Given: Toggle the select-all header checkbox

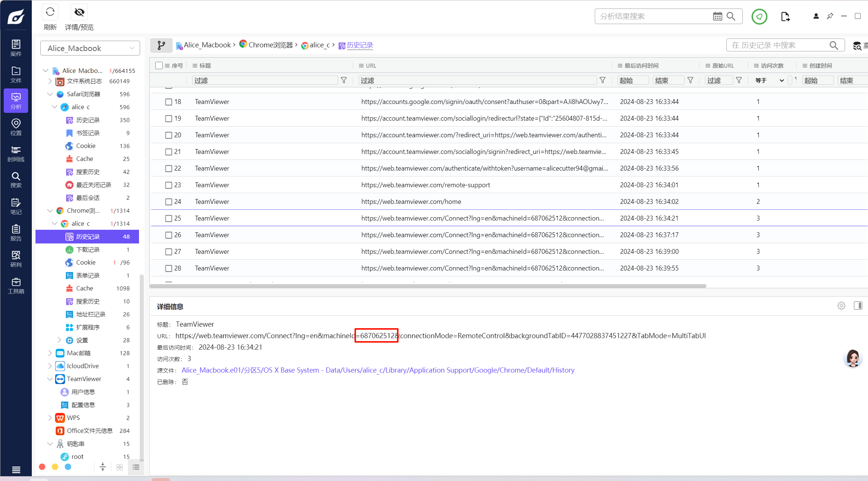Looking at the screenshot, I should coord(159,65).
